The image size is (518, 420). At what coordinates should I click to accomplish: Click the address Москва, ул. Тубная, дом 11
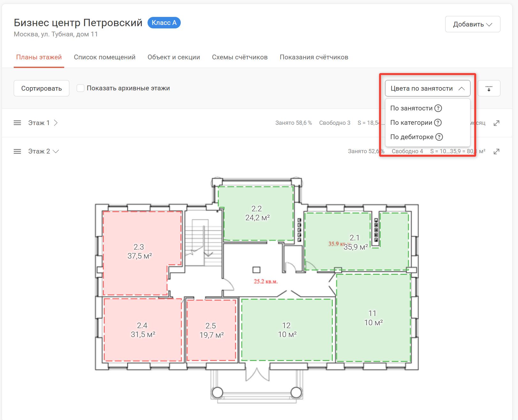pos(56,34)
